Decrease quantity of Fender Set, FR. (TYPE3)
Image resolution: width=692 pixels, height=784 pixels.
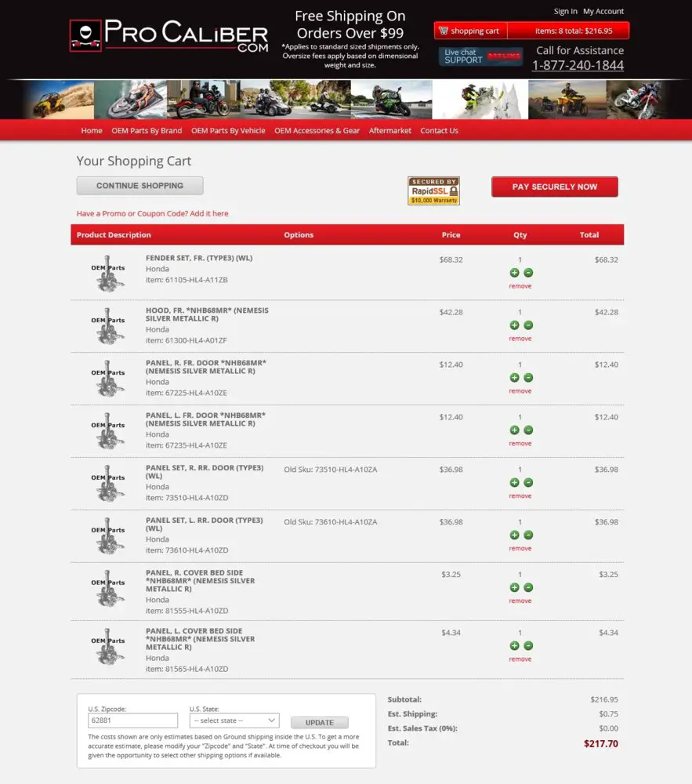tap(528, 273)
